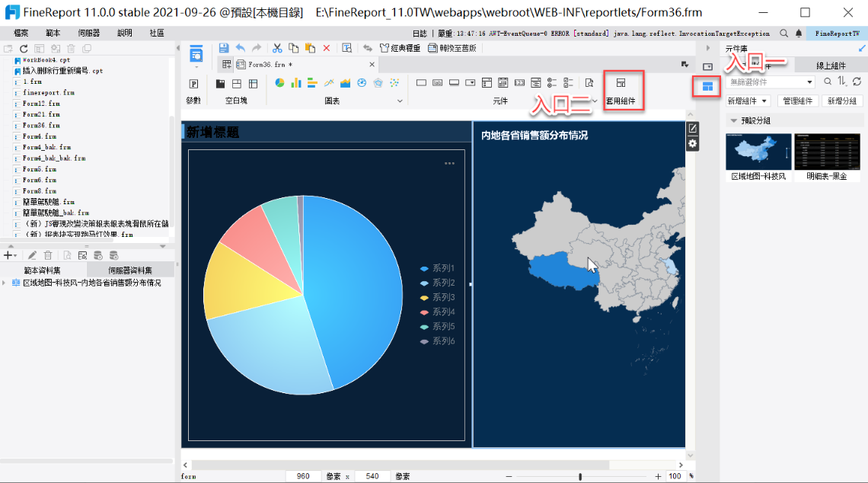Cut the selection with the scissors icon

pos(277,48)
